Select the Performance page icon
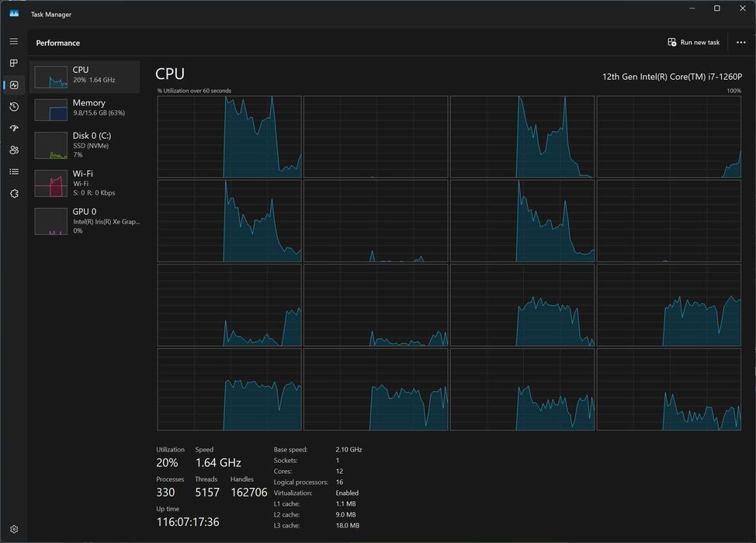The height and width of the screenshot is (543, 756). (14, 85)
